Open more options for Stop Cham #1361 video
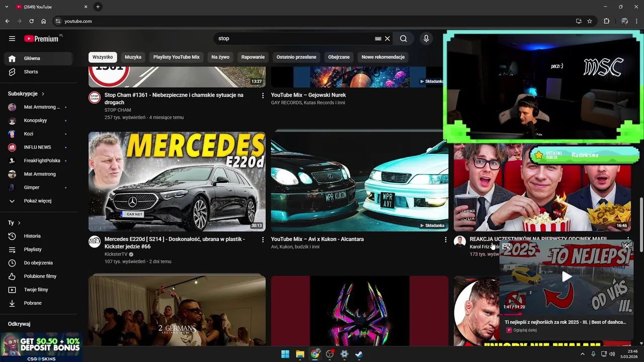The width and height of the screenshot is (644, 362). [x=263, y=96]
